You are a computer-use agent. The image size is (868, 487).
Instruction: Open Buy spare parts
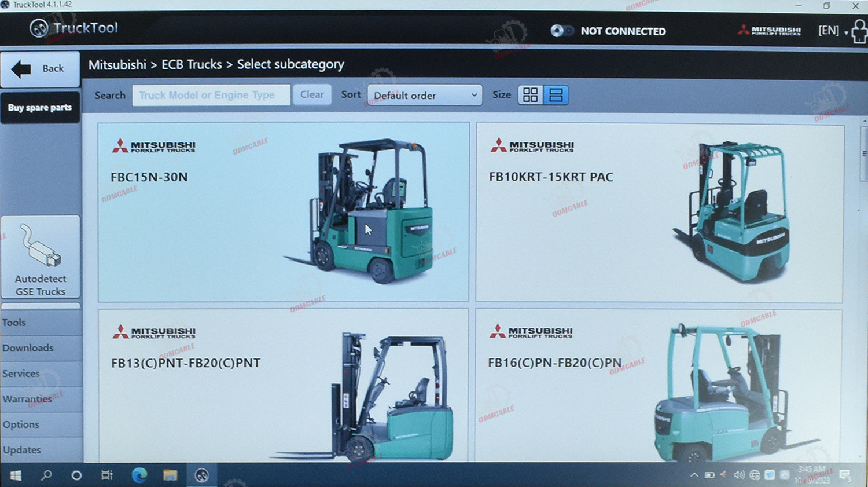coord(40,108)
